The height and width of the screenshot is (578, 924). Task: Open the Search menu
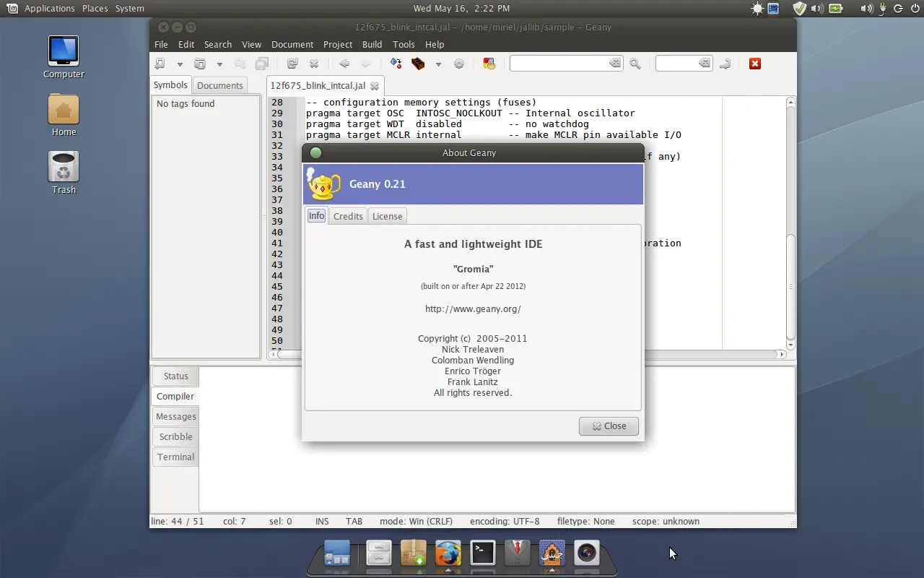(x=218, y=44)
